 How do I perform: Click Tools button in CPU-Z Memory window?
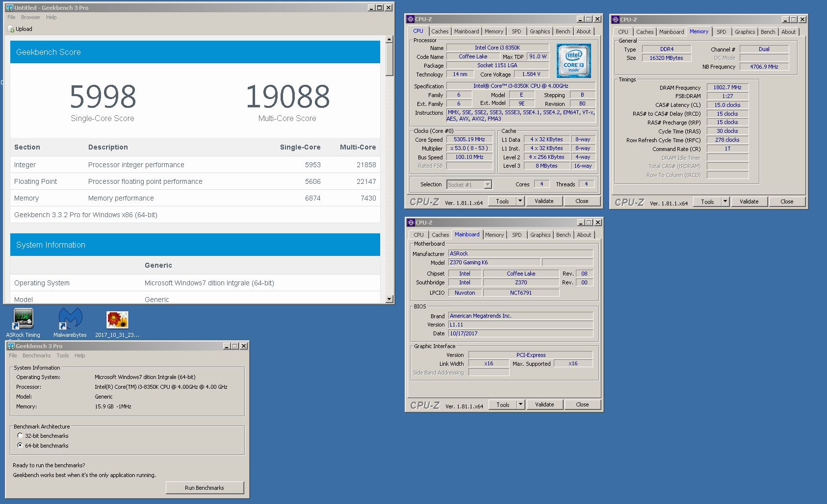[708, 202]
